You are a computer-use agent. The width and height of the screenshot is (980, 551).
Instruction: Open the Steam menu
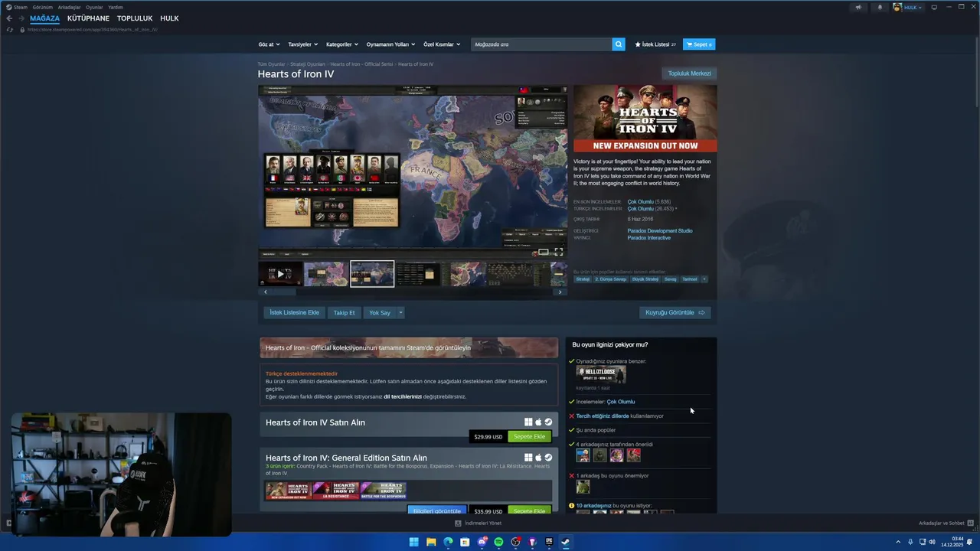pos(17,7)
